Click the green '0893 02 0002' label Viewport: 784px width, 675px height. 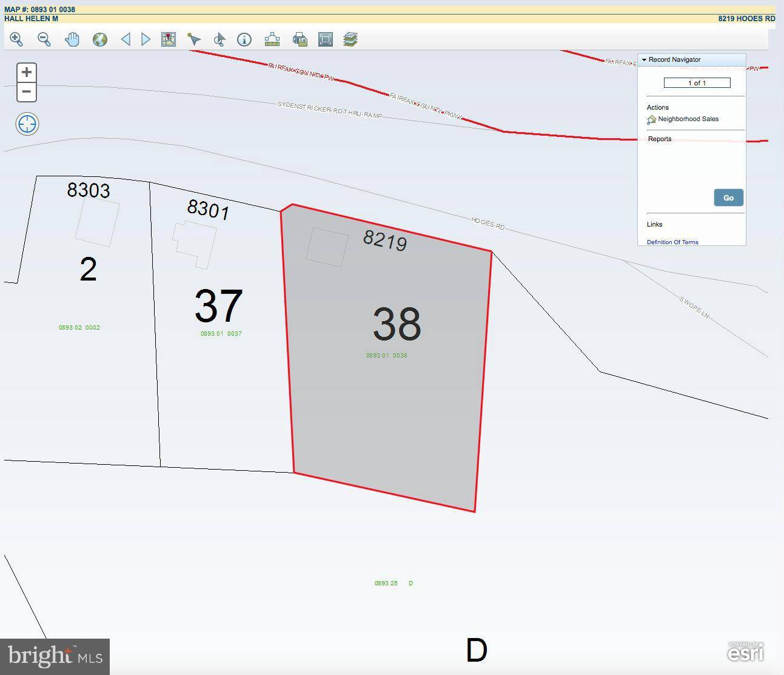[79, 328]
